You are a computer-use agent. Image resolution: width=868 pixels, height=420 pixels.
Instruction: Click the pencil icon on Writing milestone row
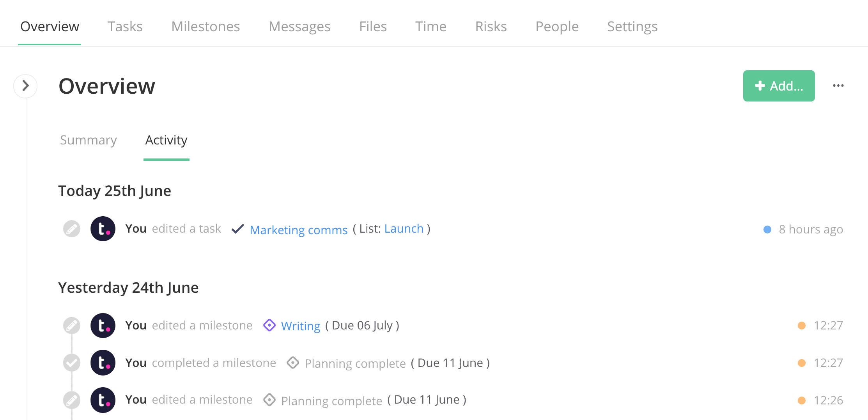(72, 326)
